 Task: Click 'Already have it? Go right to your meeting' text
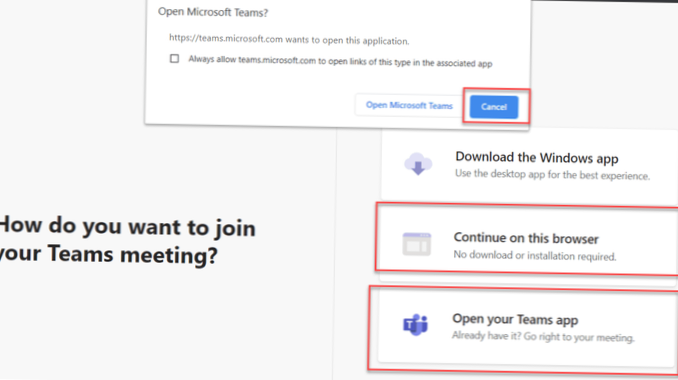[x=543, y=336]
